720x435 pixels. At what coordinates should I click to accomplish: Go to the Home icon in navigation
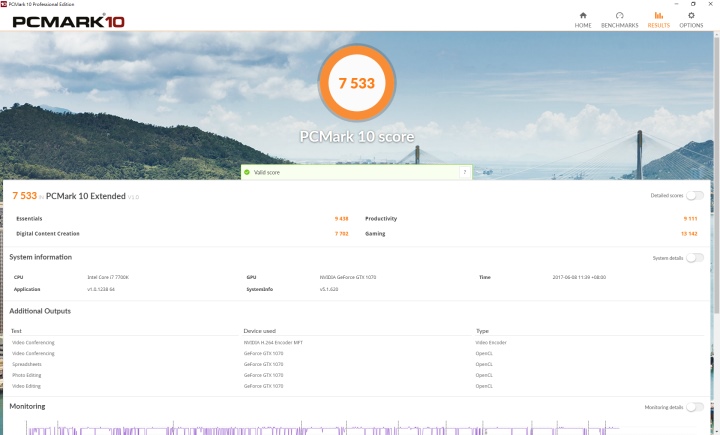[583, 16]
